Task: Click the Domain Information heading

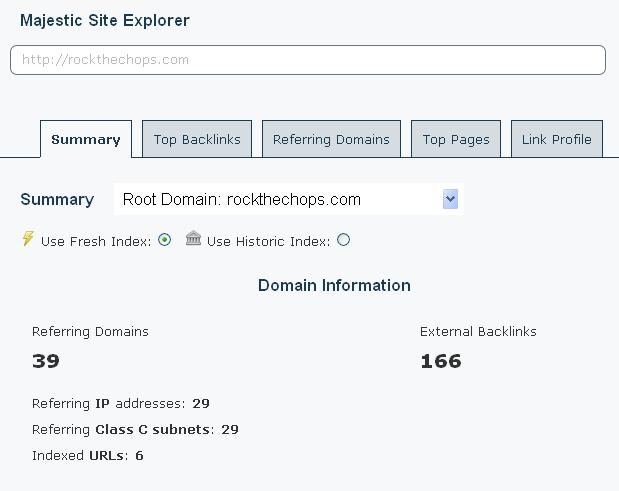Action: coord(334,286)
